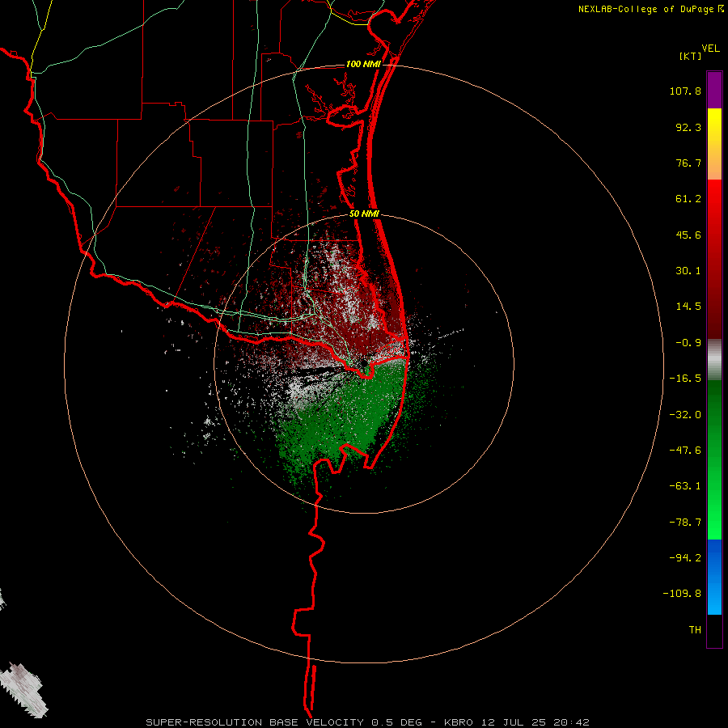Click the purple segment of the color bar

(714, 90)
